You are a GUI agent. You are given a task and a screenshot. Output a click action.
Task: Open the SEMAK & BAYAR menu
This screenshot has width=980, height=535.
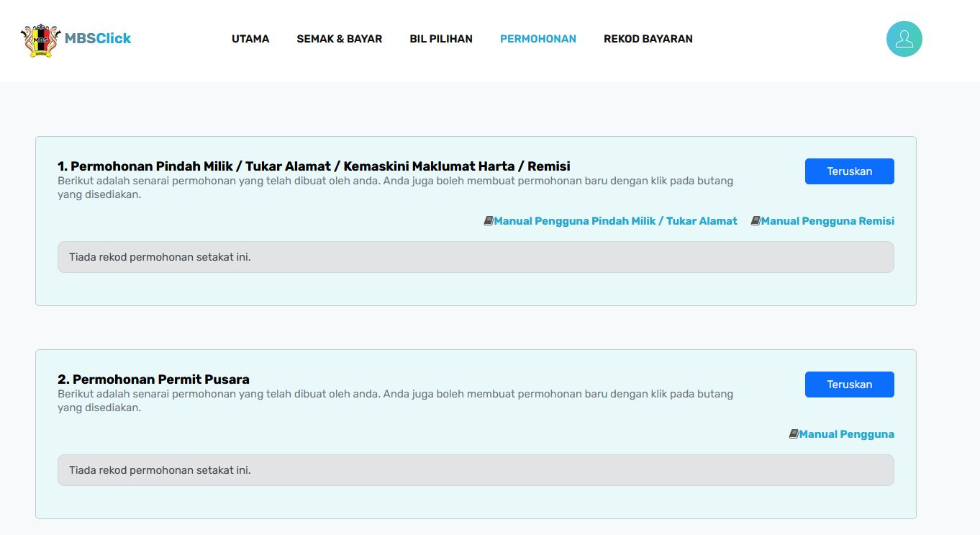coord(339,39)
